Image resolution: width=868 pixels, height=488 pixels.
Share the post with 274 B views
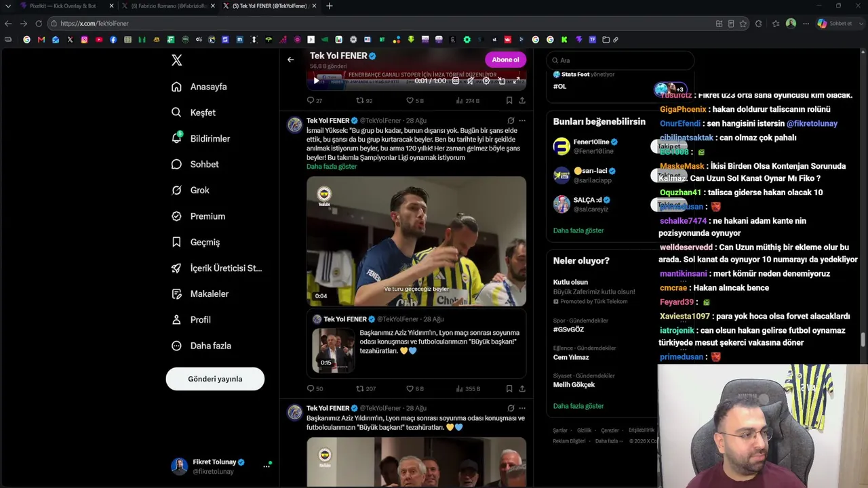pos(522,100)
